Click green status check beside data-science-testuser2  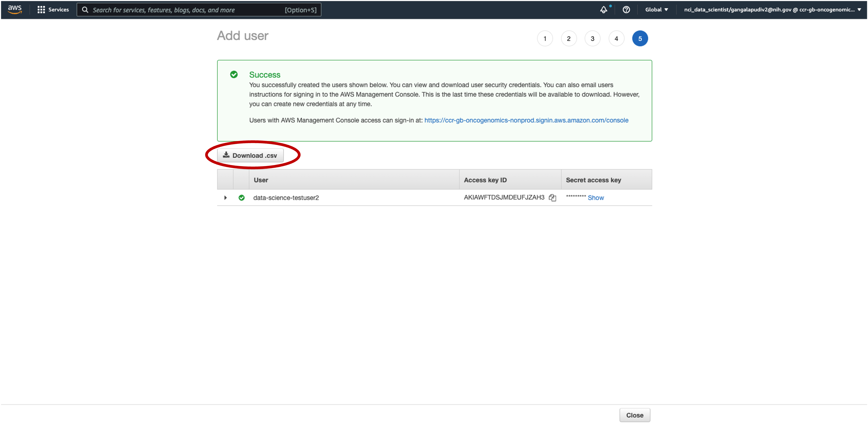(x=242, y=198)
